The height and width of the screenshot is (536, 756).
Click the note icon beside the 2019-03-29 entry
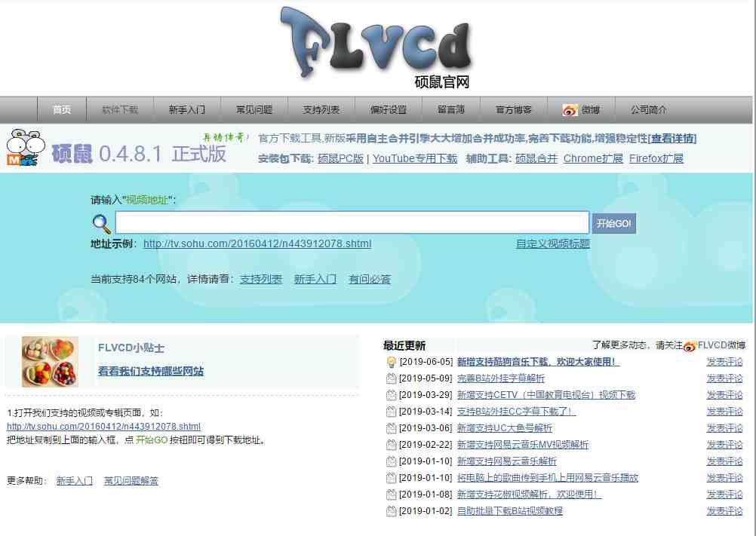coord(391,395)
